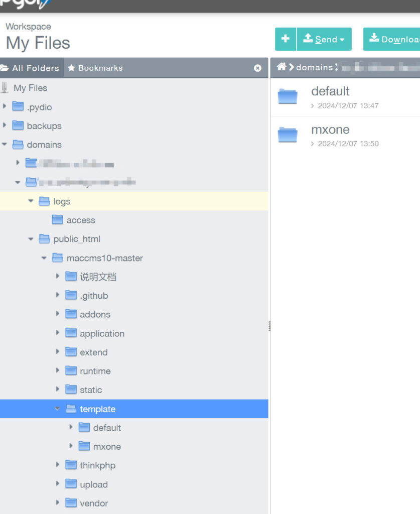This screenshot has width=420, height=514.
Task: Click the plus (new) button
Action: click(286, 39)
